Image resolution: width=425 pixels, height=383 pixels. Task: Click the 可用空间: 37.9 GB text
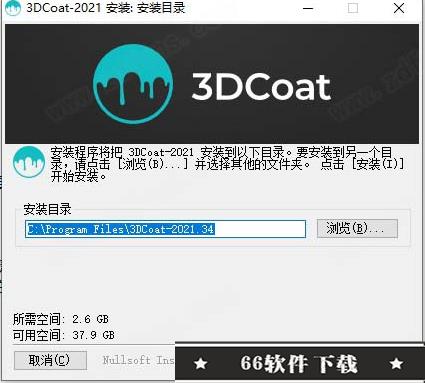click(64, 335)
